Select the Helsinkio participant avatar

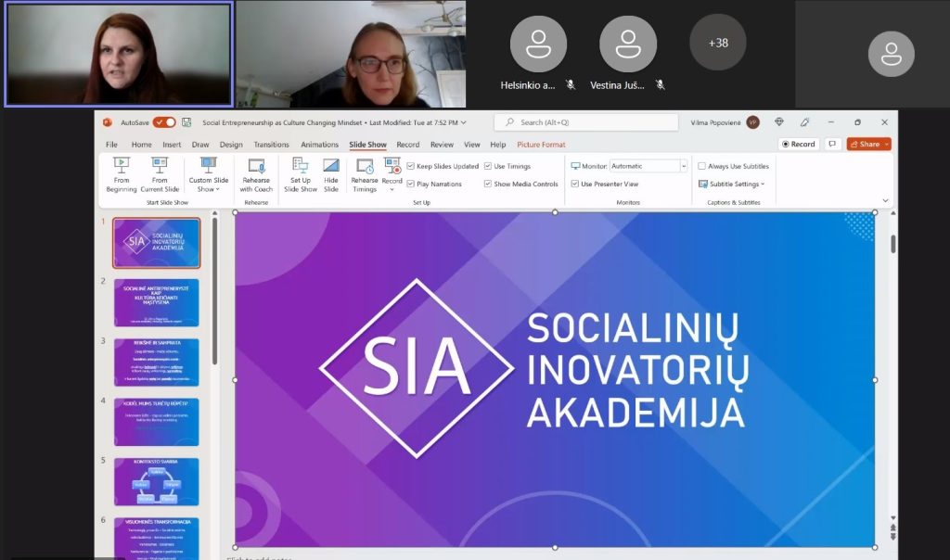point(538,45)
